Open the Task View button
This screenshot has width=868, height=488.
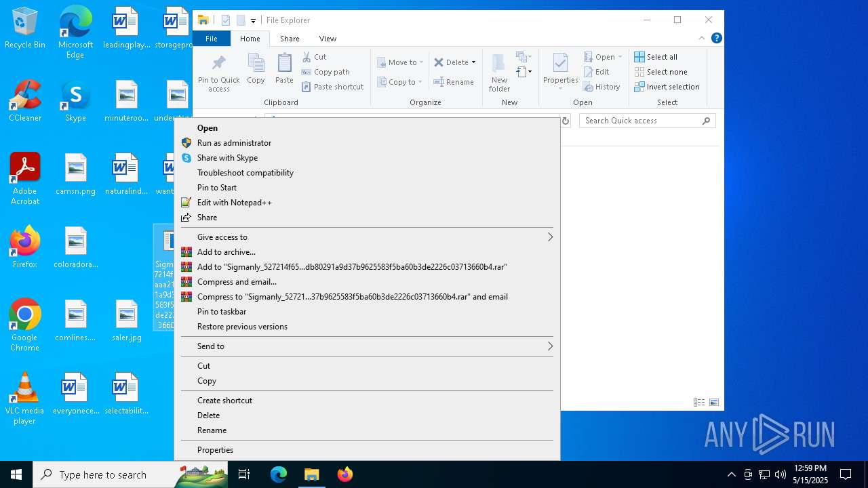pos(244,474)
